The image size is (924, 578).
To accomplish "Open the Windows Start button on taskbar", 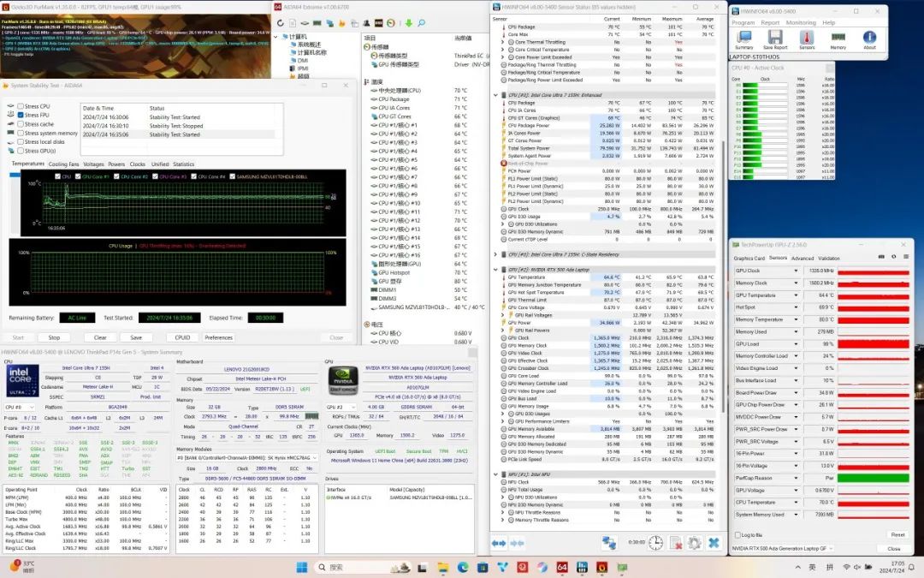I will coord(301,567).
